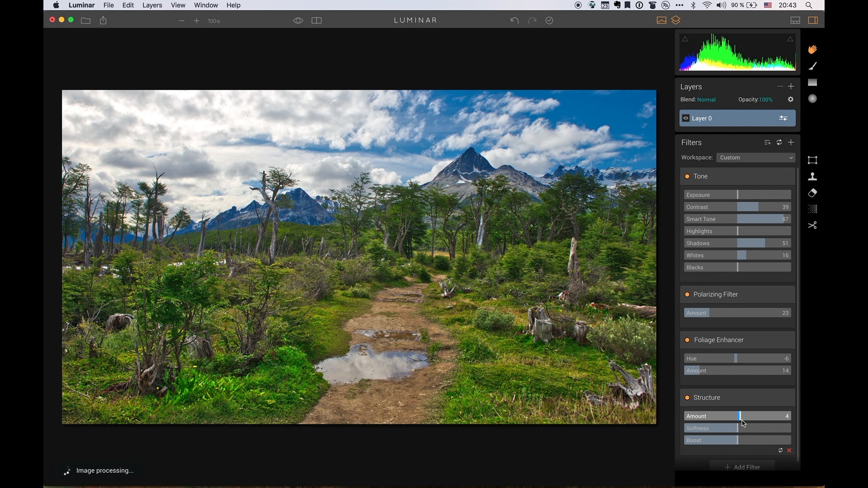The image size is (868, 488).
Task: Select the Crop tool icon
Action: (812, 160)
